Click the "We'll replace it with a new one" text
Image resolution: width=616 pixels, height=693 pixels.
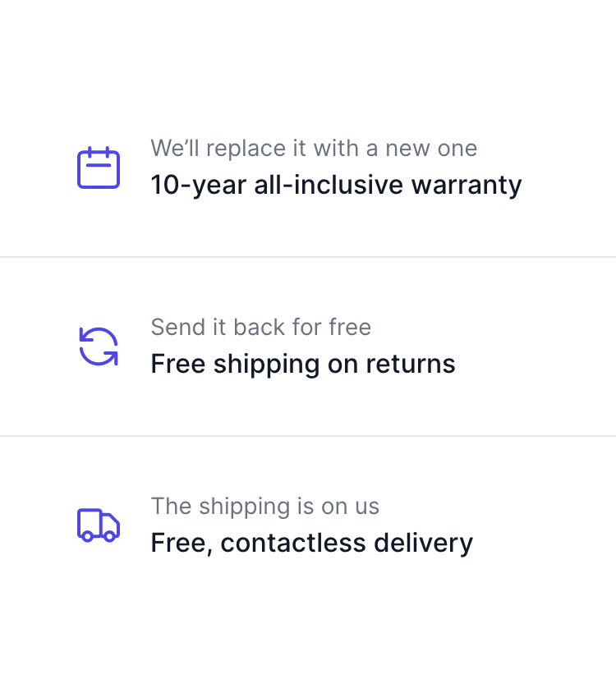314,149
